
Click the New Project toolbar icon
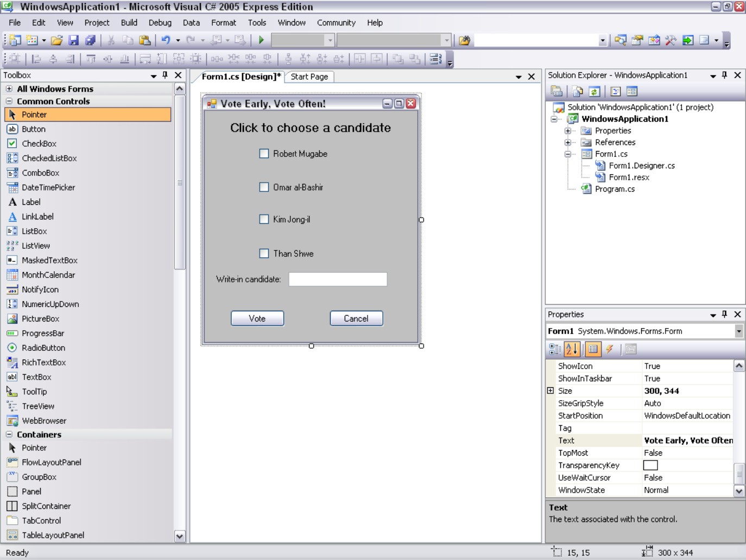click(x=15, y=40)
